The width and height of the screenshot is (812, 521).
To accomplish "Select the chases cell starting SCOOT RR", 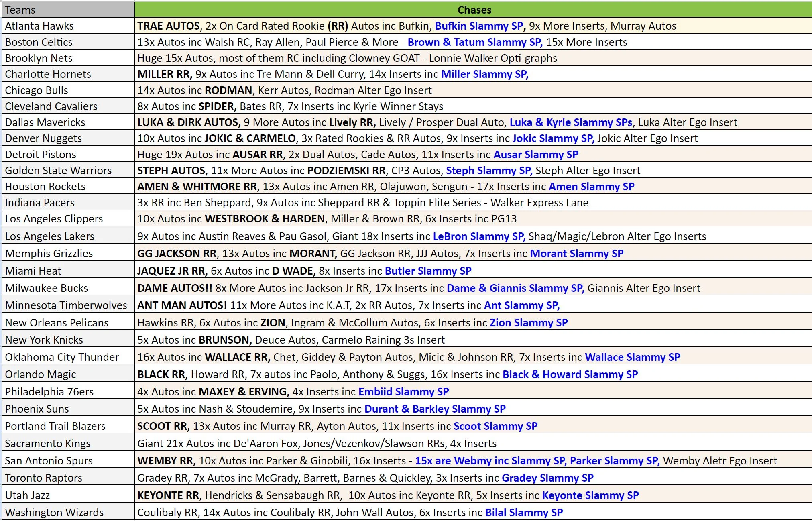I will point(473,425).
